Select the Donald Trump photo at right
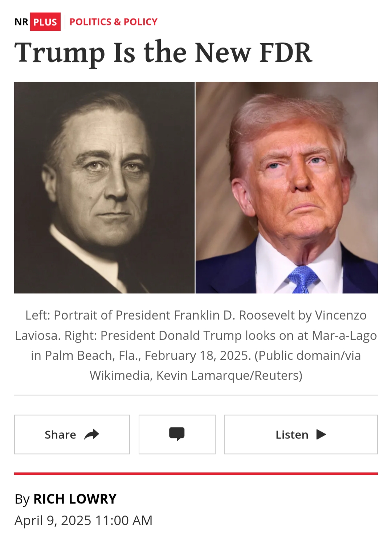 pos(287,187)
